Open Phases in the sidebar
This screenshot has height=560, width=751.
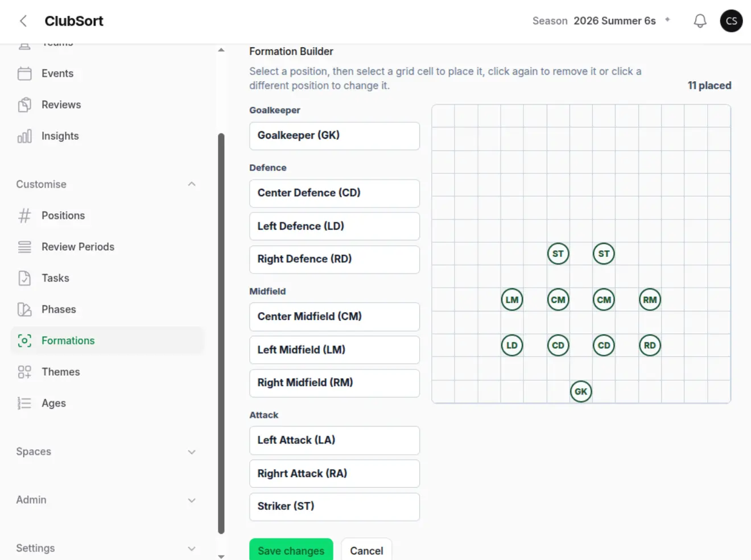[59, 309]
